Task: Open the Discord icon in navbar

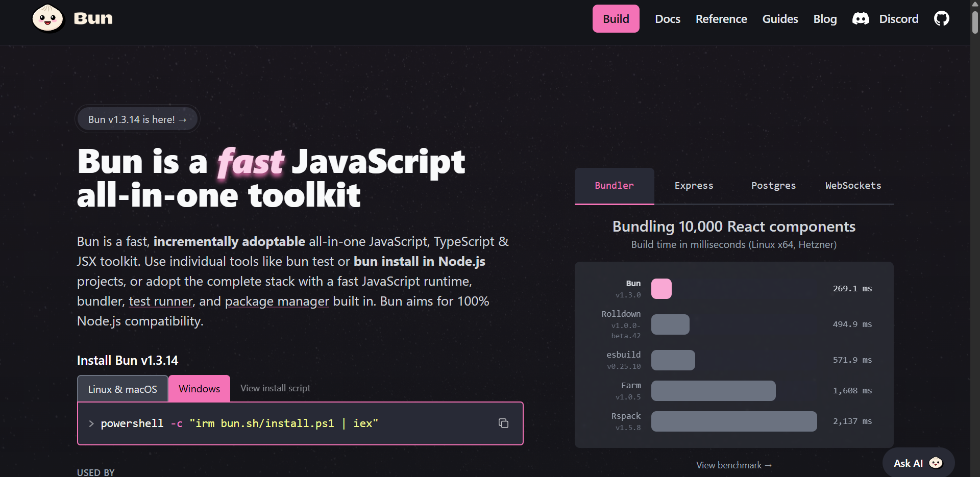Action: 861,19
